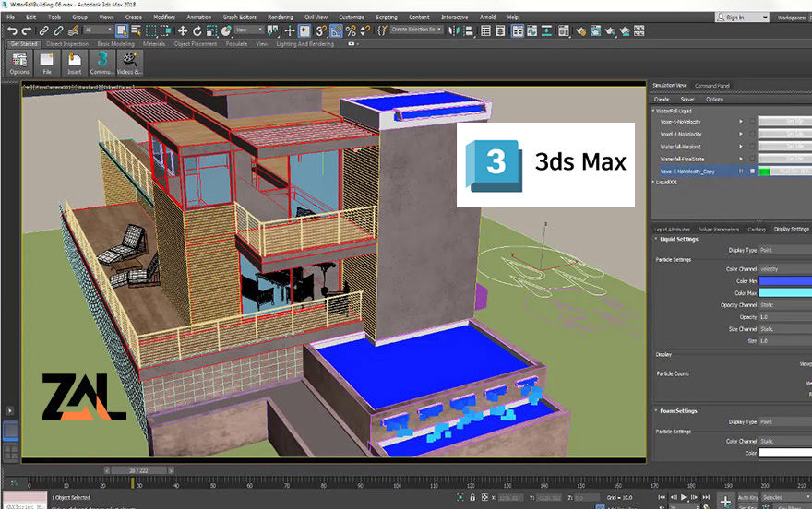Click the time slider showing 28 / 222
The height and width of the screenshot is (509, 812).
pos(138,470)
